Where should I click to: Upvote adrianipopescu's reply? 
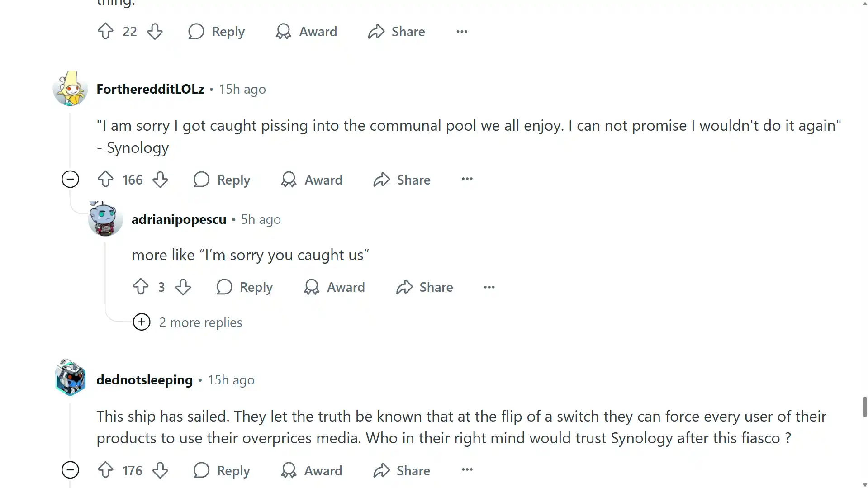click(x=141, y=287)
